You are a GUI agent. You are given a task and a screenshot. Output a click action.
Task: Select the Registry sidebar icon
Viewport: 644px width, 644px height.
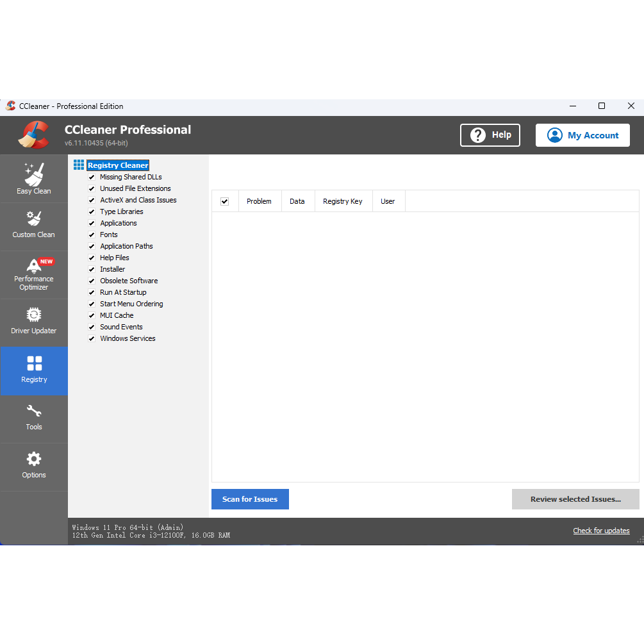pyautogui.click(x=34, y=363)
